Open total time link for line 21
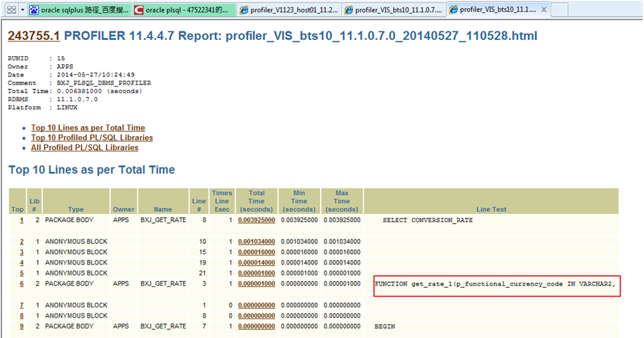The height and width of the screenshot is (338, 644). 257,273
